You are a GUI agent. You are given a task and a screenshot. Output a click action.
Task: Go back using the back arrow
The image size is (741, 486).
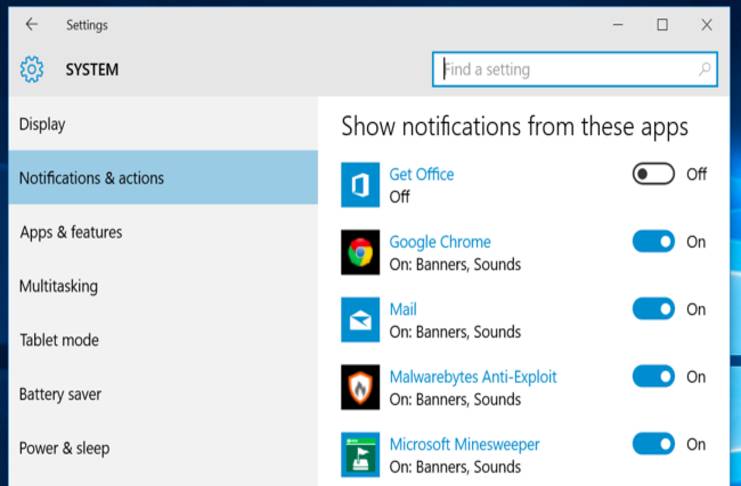click(x=32, y=25)
